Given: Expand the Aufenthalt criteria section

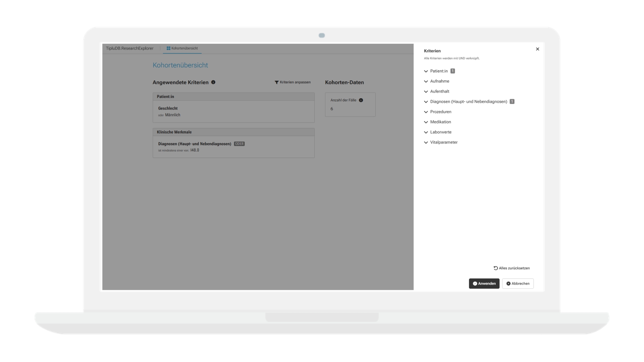Looking at the screenshot, I should coord(436,91).
